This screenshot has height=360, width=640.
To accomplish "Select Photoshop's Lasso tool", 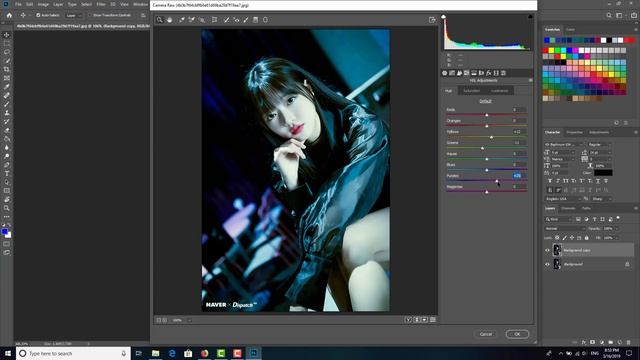I will 7,52.
